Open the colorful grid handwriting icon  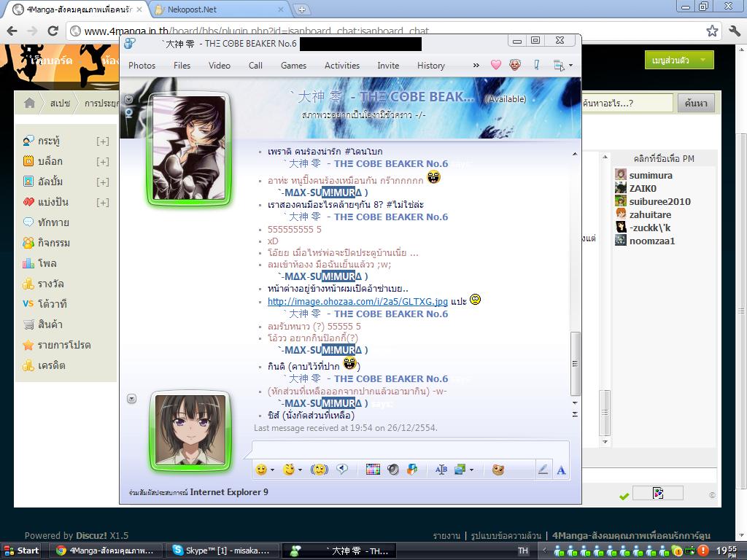click(373, 470)
